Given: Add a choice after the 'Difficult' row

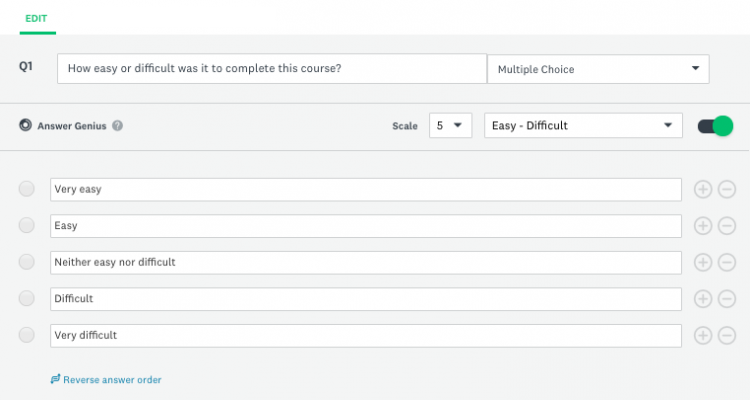Looking at the screenshot, I should (703, 298).
